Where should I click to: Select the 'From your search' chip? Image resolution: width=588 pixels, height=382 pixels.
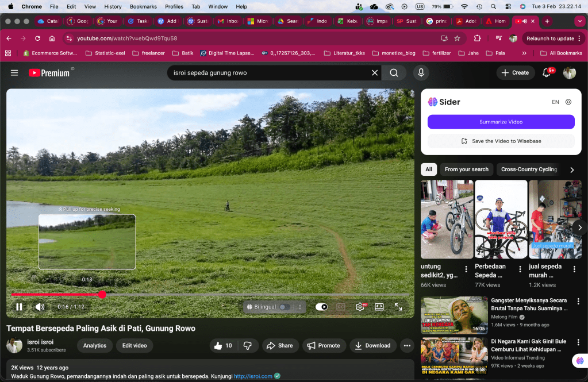click(466, 169)
